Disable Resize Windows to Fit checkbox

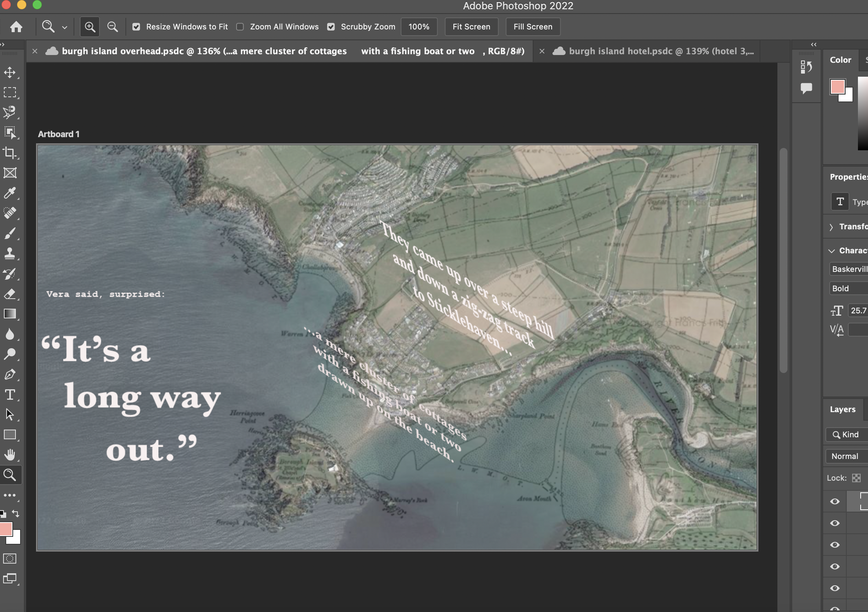coord(136,27)
